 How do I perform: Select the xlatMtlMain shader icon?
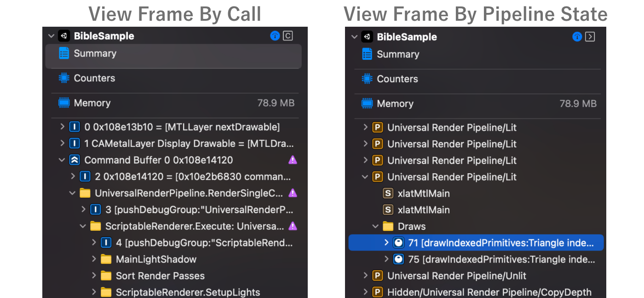coord(388,193)
